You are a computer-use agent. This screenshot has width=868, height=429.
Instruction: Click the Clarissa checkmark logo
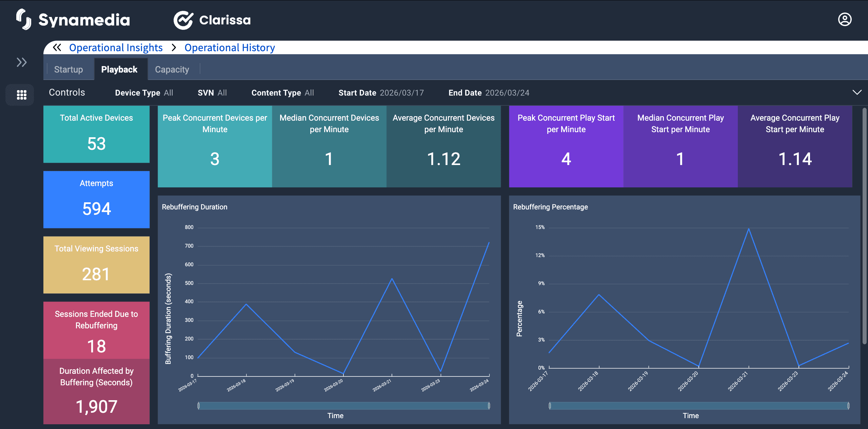183,20
